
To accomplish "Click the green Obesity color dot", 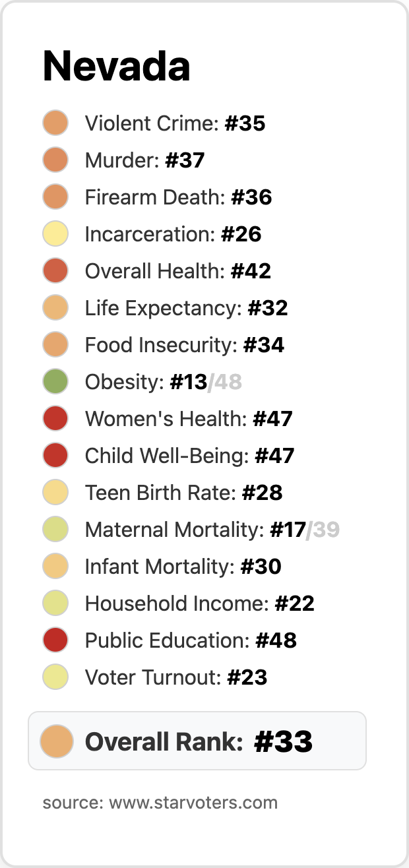I will point(55,382).
